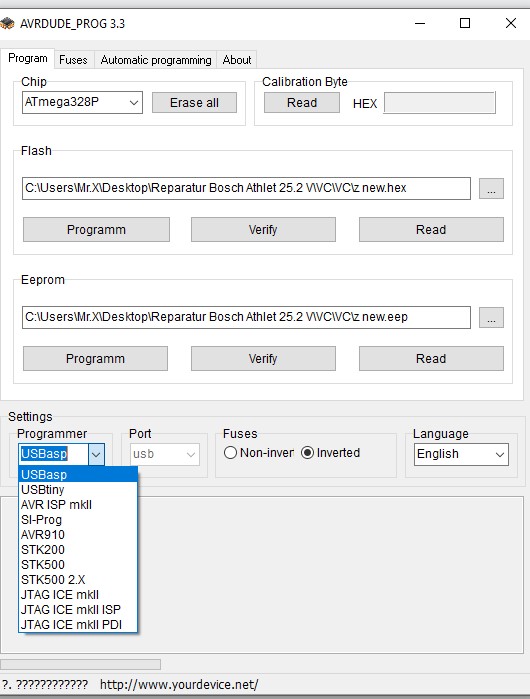Collapse the Programmer dropdown arrow
Viewport: 530px width, 699px height.
(96, 454)
